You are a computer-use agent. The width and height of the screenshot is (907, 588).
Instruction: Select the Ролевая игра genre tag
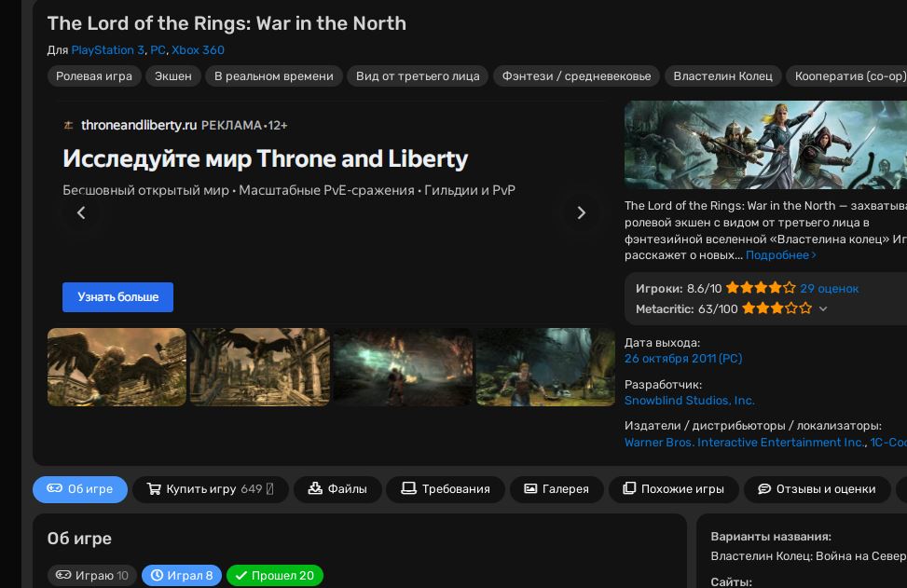pos(94,76)
